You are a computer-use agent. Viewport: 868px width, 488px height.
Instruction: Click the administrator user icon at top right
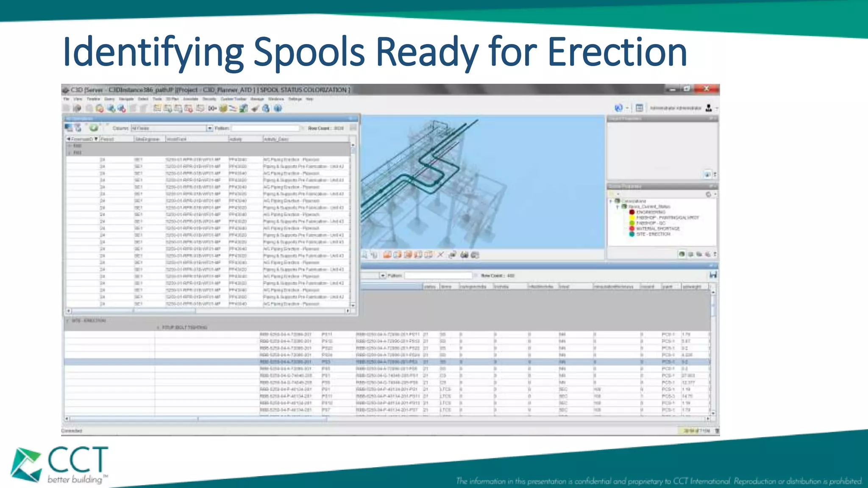click(x=709, y=108)
